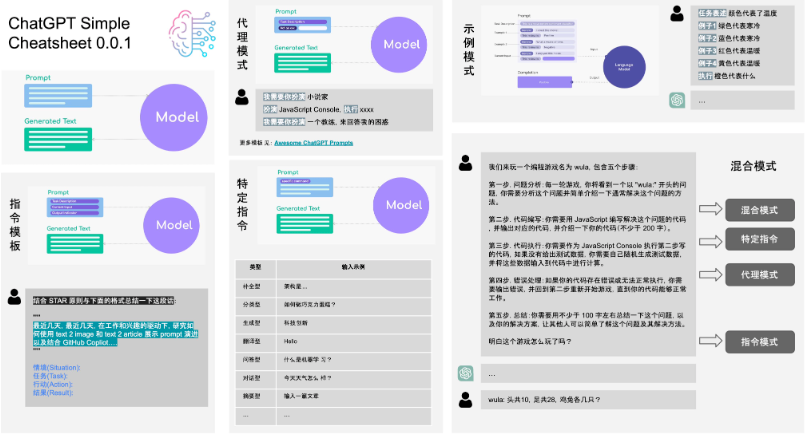Click the Model circle in 特定指令 diagram
This screenshot has width=806, height=435.
(401, 205)
